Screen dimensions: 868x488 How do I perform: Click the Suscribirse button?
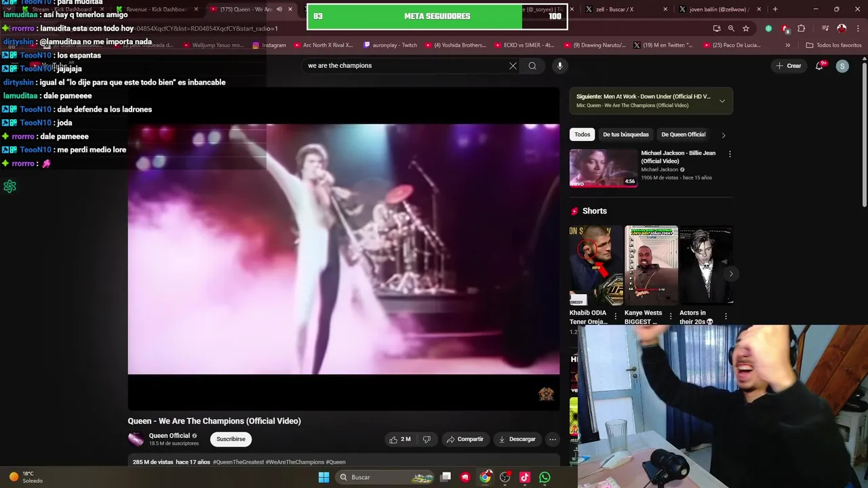[x=231, y=439]
